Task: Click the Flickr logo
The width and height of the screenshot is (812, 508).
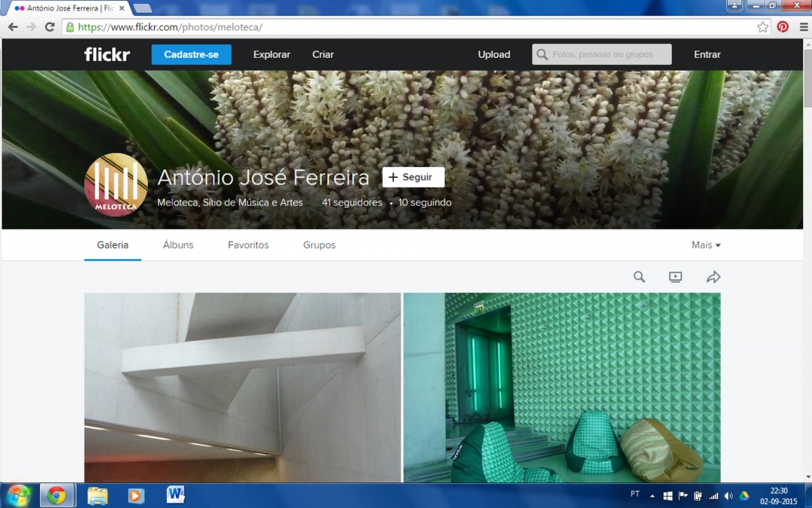Action: click(x=107, y=54)
